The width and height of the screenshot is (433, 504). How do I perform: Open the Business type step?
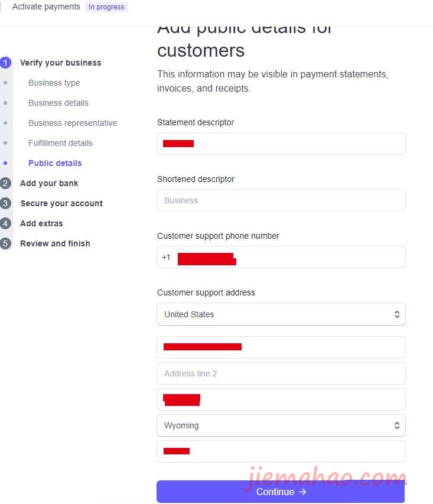tap(54, 83)
